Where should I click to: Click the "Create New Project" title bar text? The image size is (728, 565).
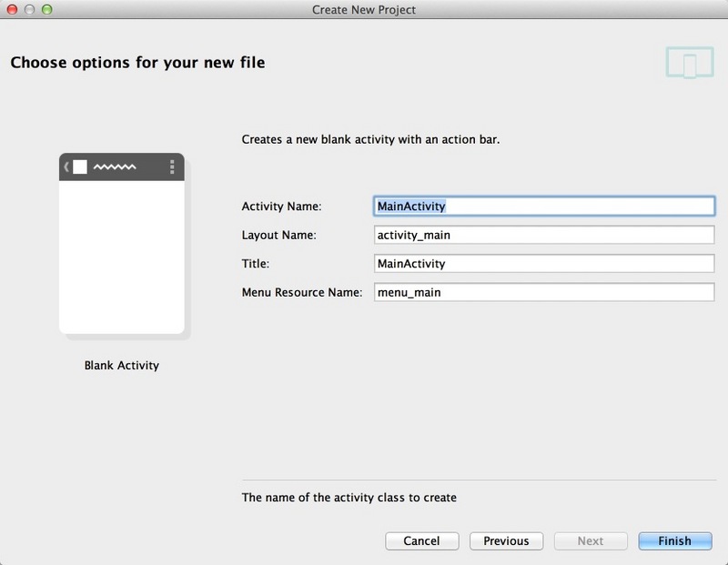[364, 9]
